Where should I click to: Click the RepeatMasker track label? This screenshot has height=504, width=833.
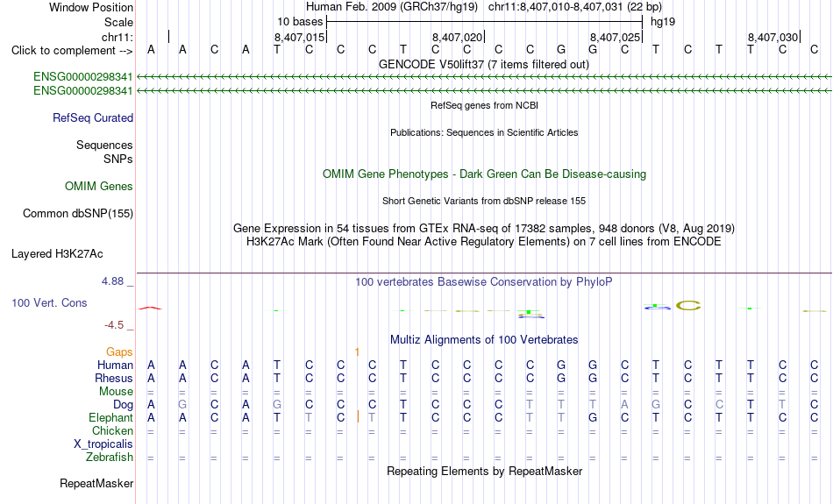[96, 483]
